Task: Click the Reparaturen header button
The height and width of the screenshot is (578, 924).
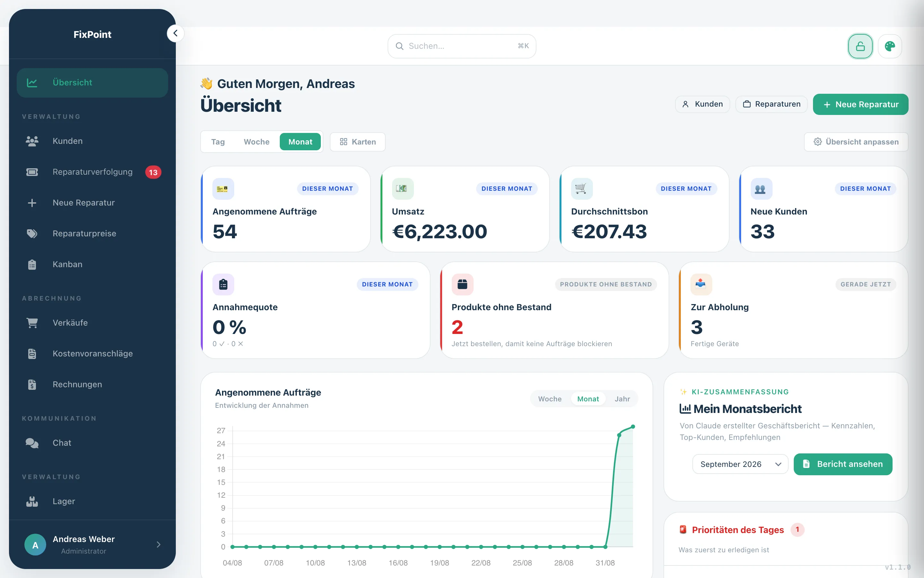Action: click(x=772, y=104)
